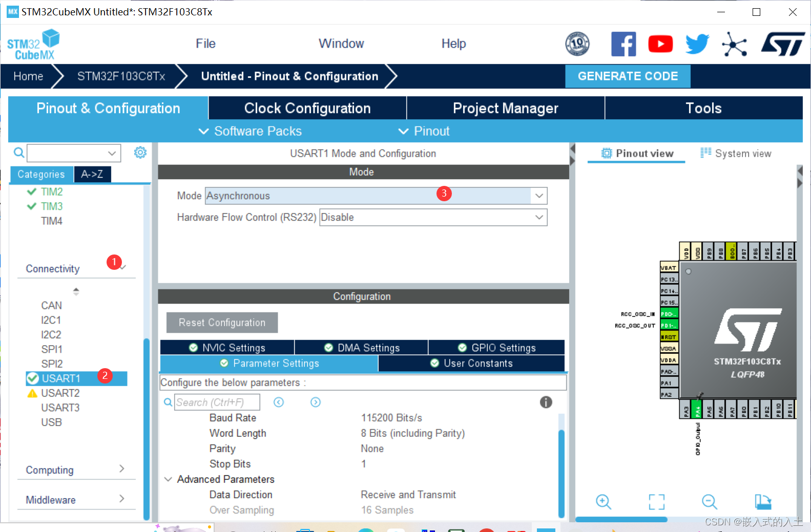
Task: Click the PD0 RCC_OSC_IN pin
Action: [669, 313]
